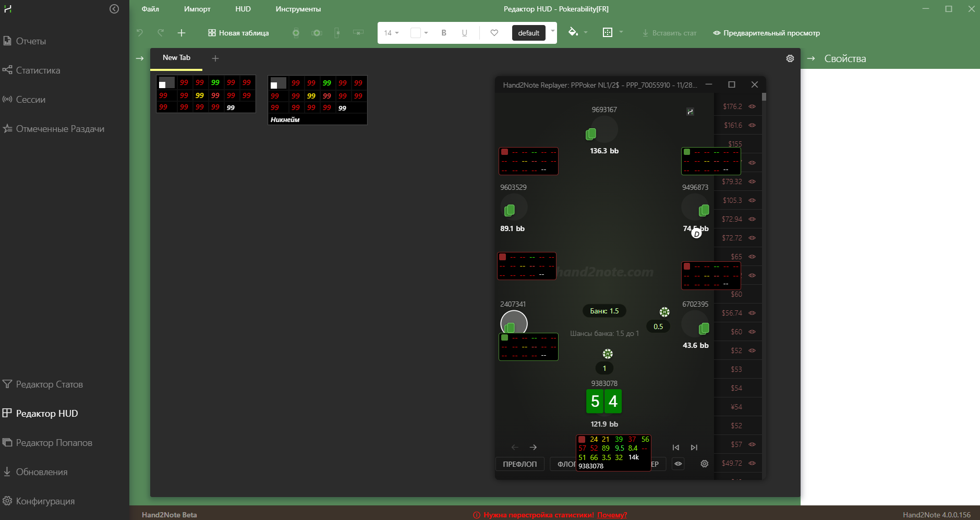Open the font size 14 dropdown
Image resolution: width=980 pixels, height=520 pixels.
click(x=391, y=33)
